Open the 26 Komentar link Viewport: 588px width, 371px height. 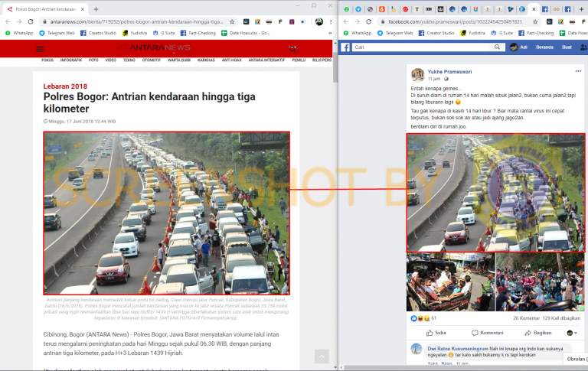tap(526, 318)
